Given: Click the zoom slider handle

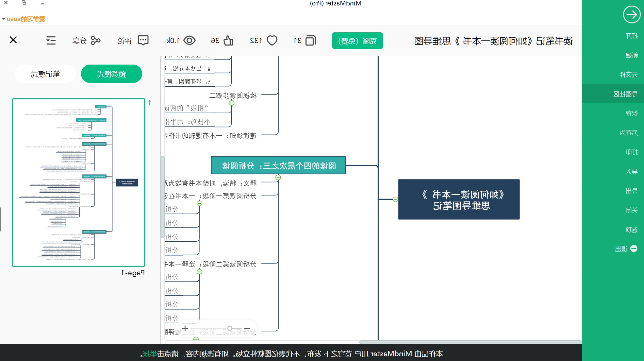Looking at the screenshot, I should (230, 328).
